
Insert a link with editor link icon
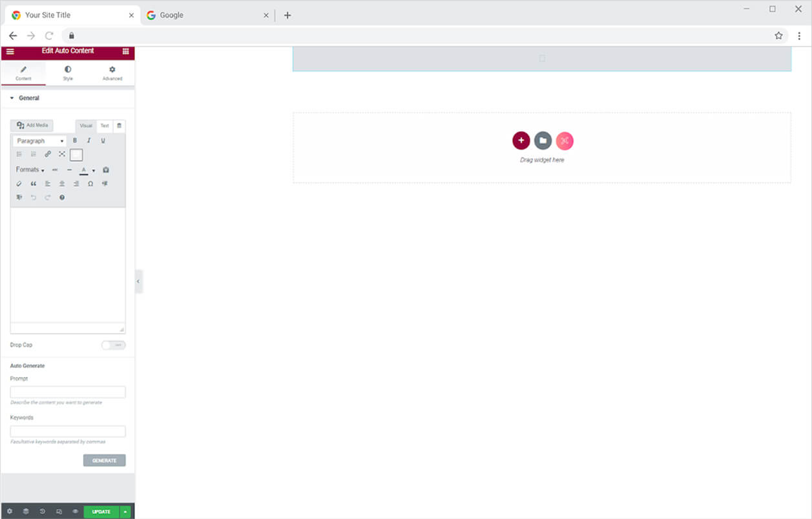coord(48,154)
